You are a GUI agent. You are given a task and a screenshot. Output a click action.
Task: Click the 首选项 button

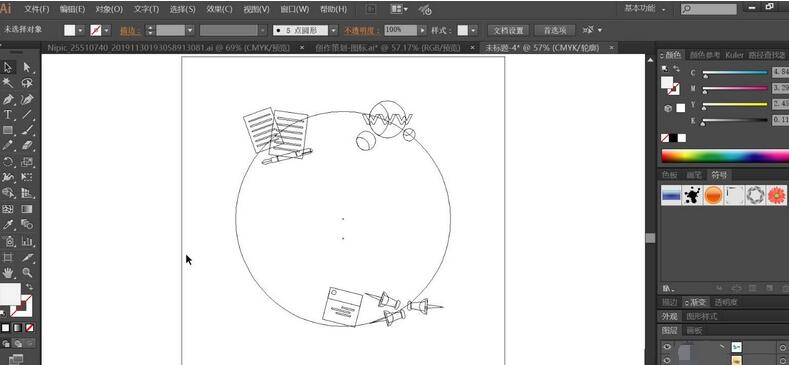click(x=555, y=30)
